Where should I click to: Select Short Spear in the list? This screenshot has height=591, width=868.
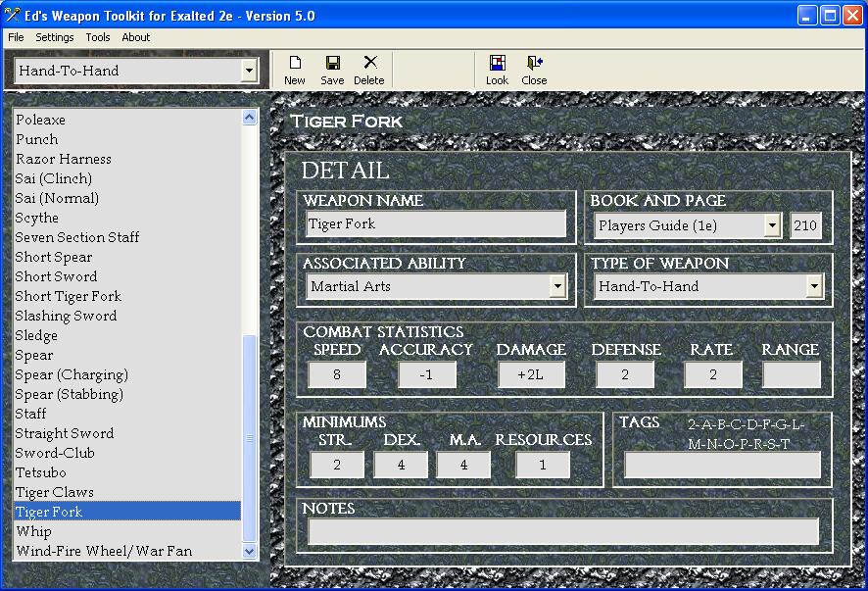click(127, 257)
